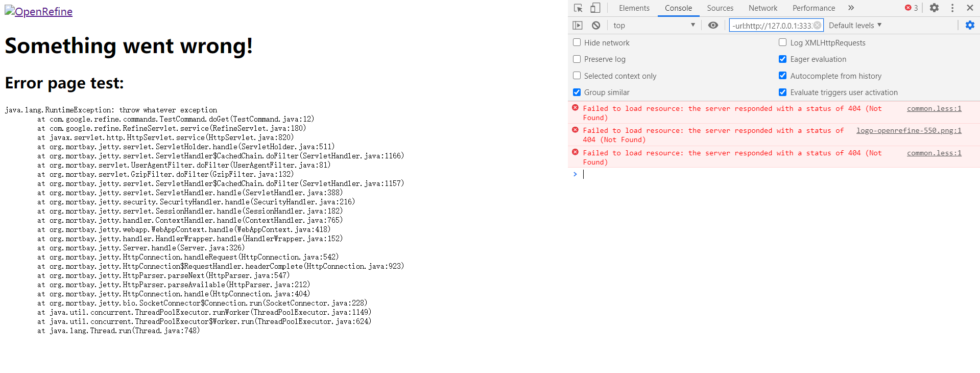Click the third error icon in console
The image size is (980, 373).
pyautogui.click(x=575, y=152)
